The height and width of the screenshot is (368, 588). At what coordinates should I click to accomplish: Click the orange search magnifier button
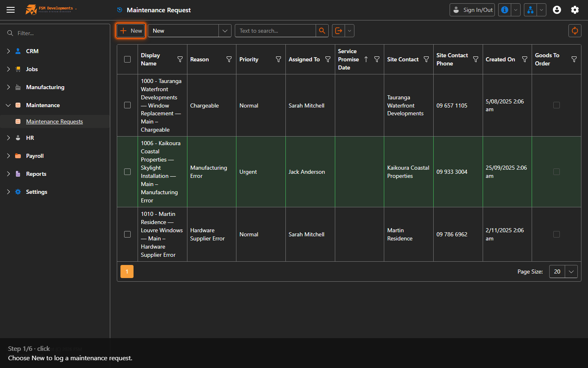coord(322,31)
